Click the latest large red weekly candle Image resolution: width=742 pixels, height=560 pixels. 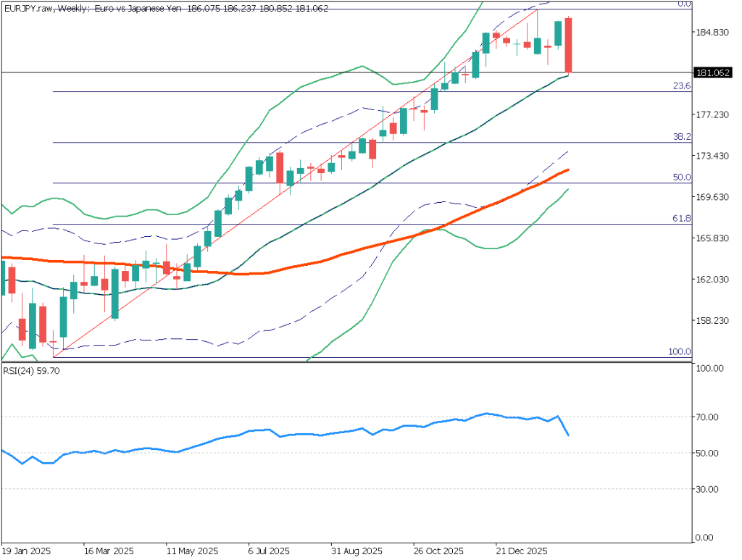tap(569, 45)
